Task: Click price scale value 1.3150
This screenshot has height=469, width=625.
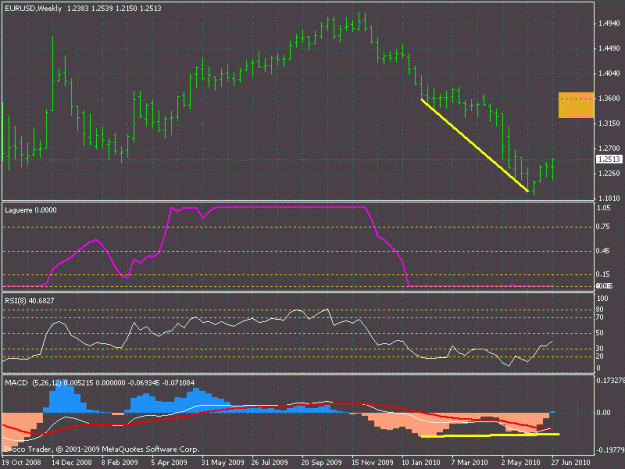Action: point(609,124)
